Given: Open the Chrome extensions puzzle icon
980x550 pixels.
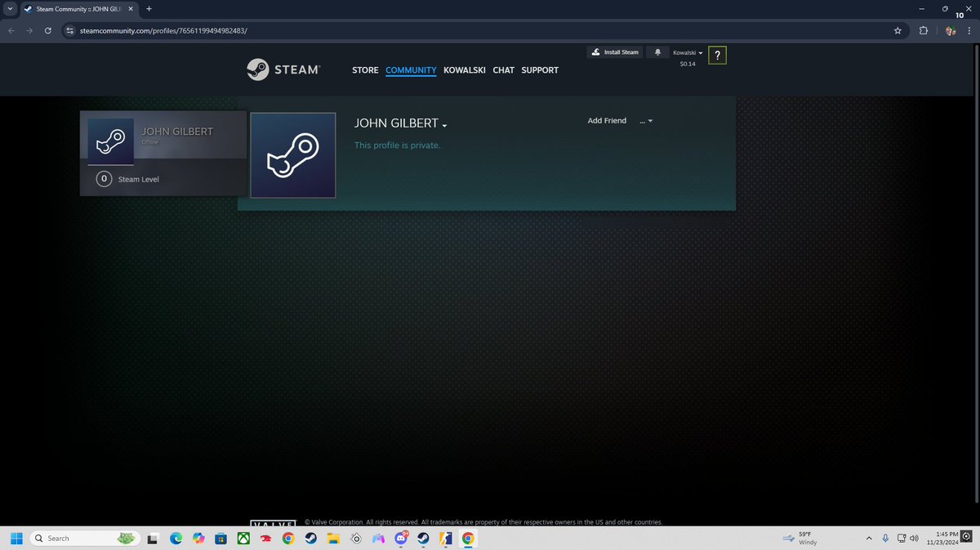Looking at the screenshot, I should click(924, 30).
